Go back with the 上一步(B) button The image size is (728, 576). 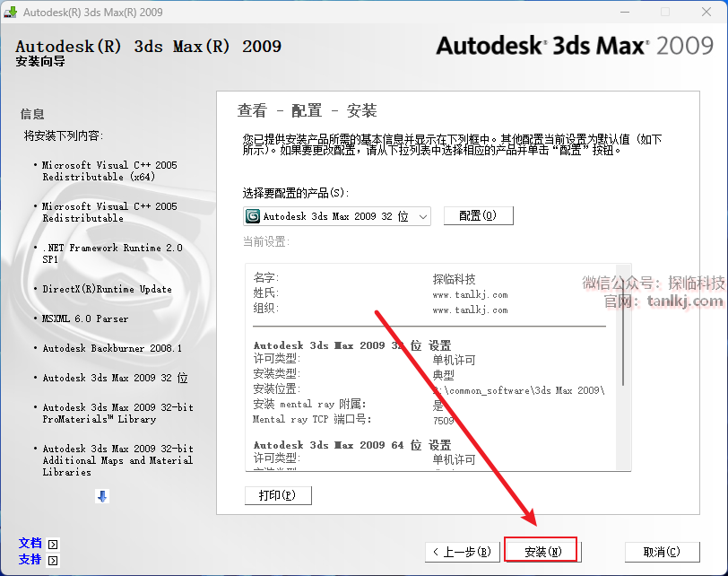tap(463, 552)
